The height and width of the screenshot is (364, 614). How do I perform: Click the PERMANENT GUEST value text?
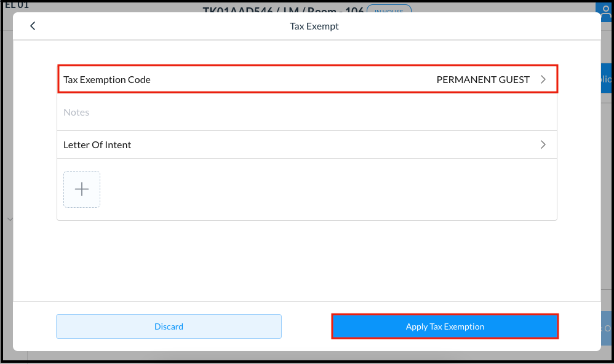coord(483,79)
